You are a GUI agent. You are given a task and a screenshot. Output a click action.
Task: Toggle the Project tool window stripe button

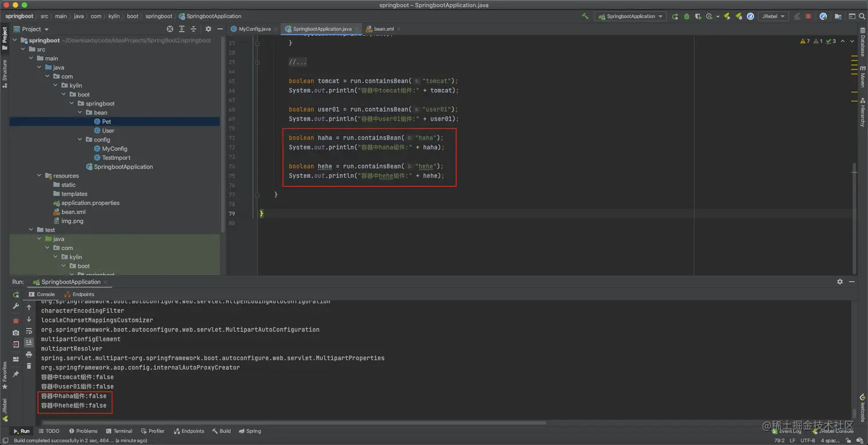click(x=5, y=38)
